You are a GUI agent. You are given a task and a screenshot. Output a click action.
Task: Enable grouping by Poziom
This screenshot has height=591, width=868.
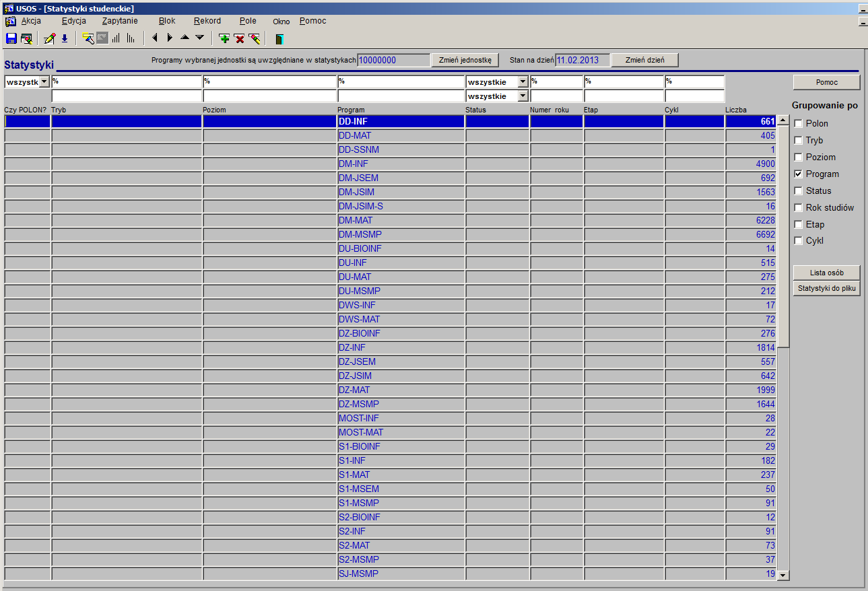[x=799, y=158]
